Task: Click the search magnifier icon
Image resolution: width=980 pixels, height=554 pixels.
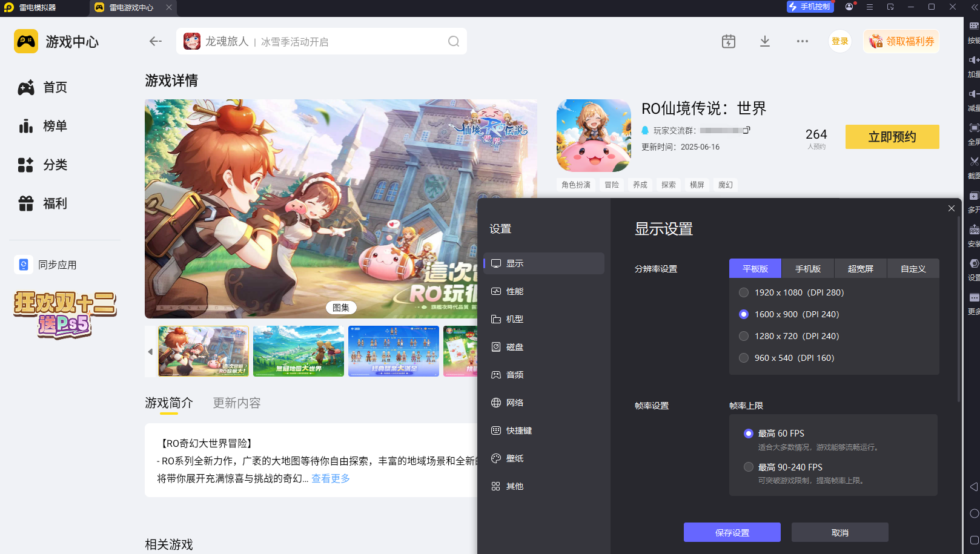Action: [454, 41]
